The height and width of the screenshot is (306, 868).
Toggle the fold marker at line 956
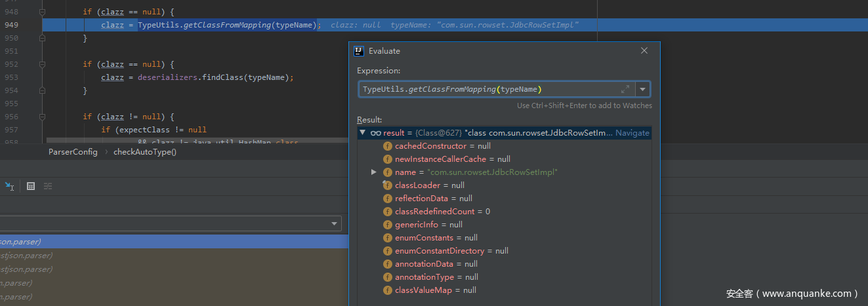(42, 117)
